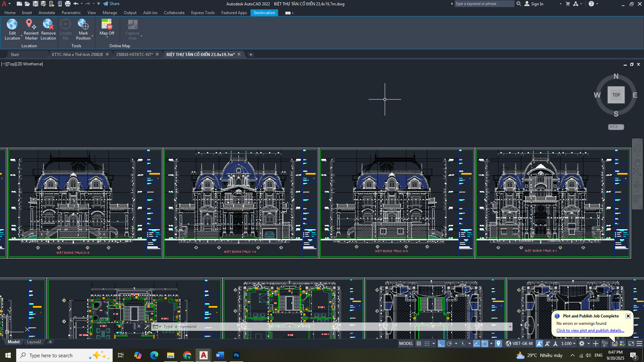The image size is (644, 362).
Task: Switch to the 250816 HSTKTC-NT drawing tab
Action: (134, 55)
